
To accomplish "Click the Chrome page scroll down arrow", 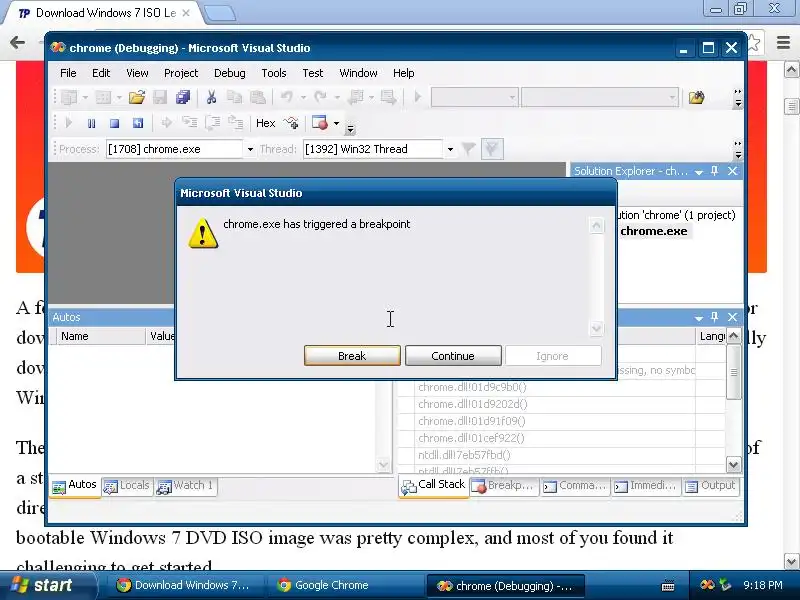I will (791, 561).
